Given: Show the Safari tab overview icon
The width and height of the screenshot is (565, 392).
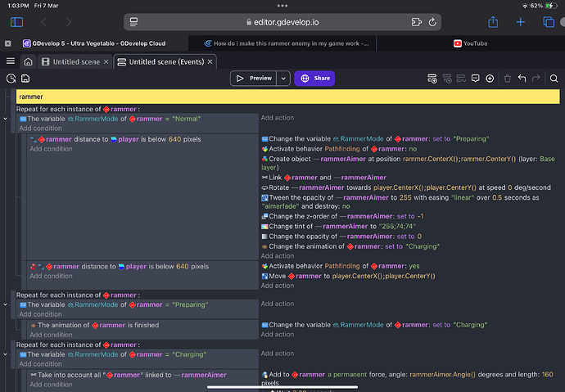Looking at the screenshot, I should click(x=549, y=22).
